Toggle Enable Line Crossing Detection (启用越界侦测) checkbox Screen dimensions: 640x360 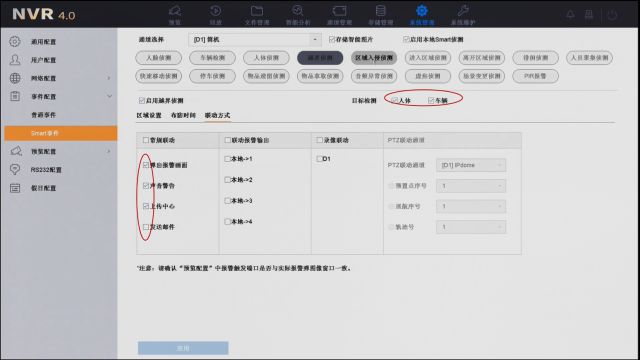pyautogui.click(x=142, y=100)
